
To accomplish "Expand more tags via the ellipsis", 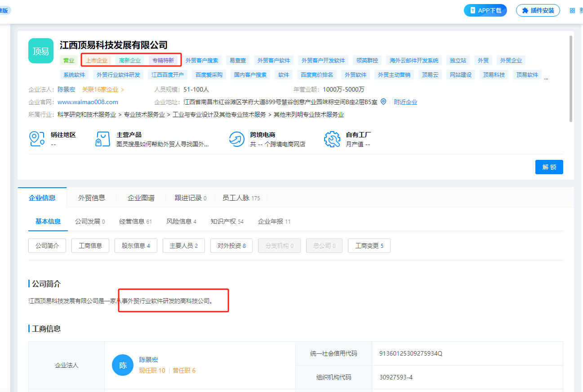I will (546, 78).
